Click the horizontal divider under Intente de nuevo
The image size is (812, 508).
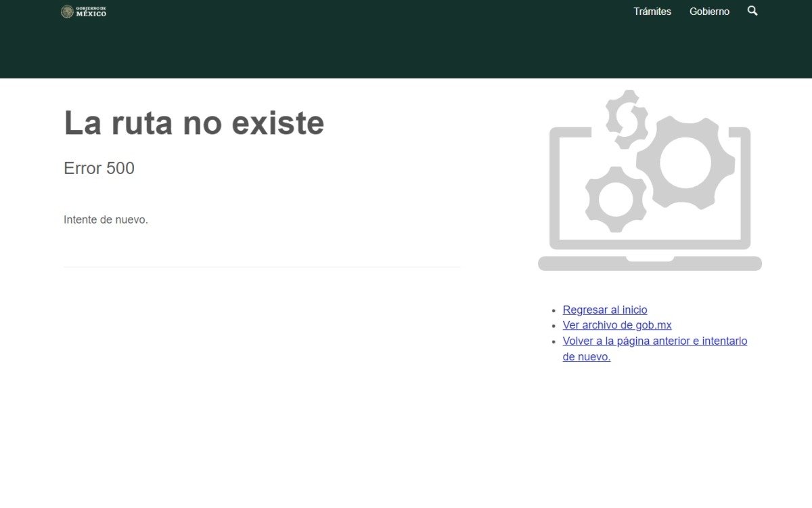[261, 267]
